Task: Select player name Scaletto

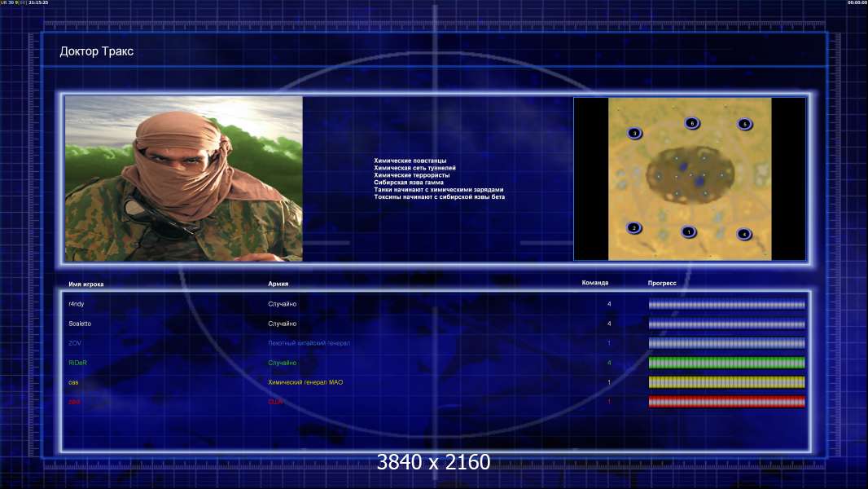Action: tap(80, 324)
